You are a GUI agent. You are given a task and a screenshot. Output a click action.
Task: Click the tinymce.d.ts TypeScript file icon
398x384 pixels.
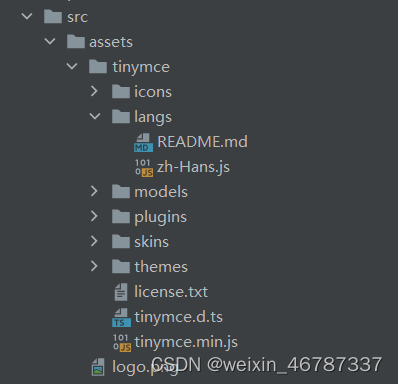(121, 317)
